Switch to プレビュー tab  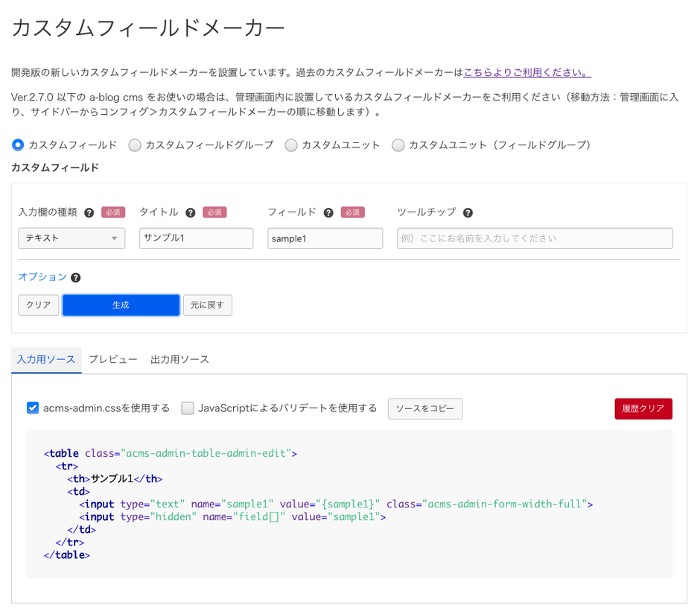pyautogui.click(x=113, y=359)
